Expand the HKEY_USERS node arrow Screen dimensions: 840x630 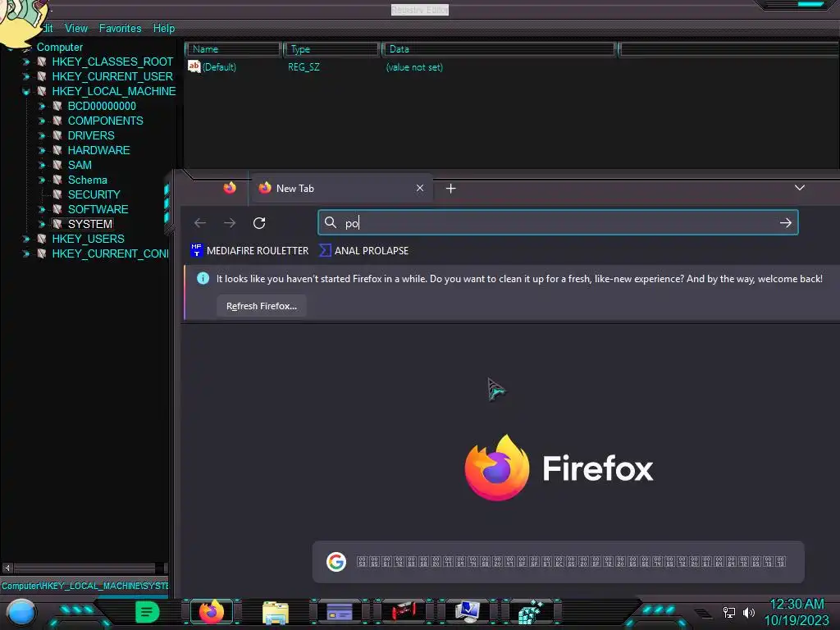(x=25, y=239)
